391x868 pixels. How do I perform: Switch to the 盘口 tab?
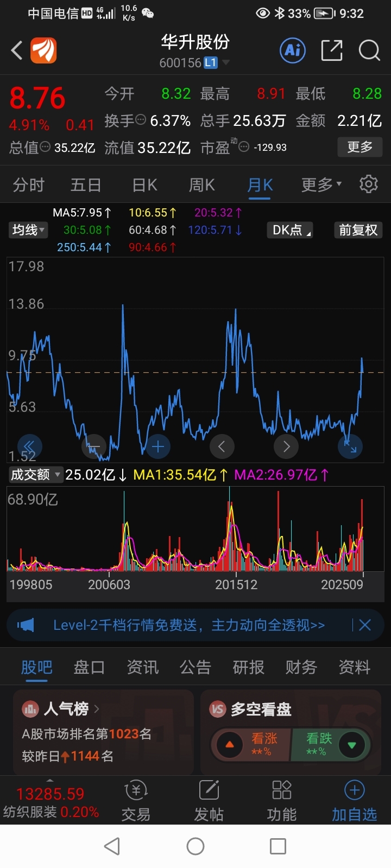90,667
